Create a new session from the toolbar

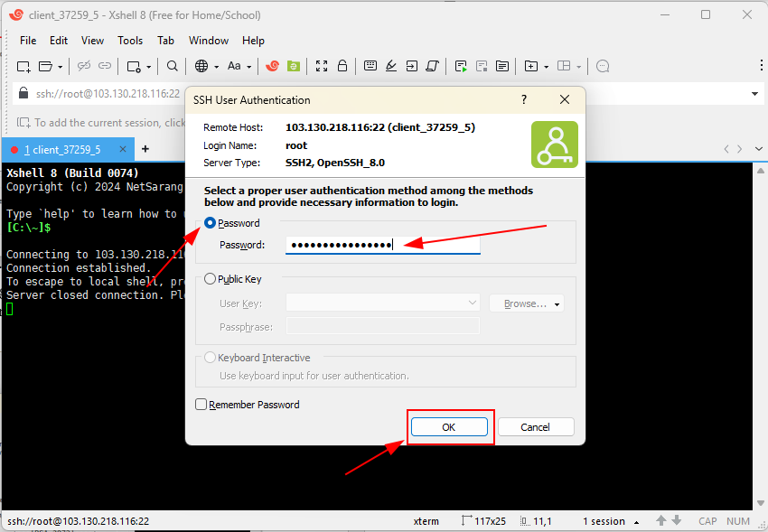tap(23, 66)
